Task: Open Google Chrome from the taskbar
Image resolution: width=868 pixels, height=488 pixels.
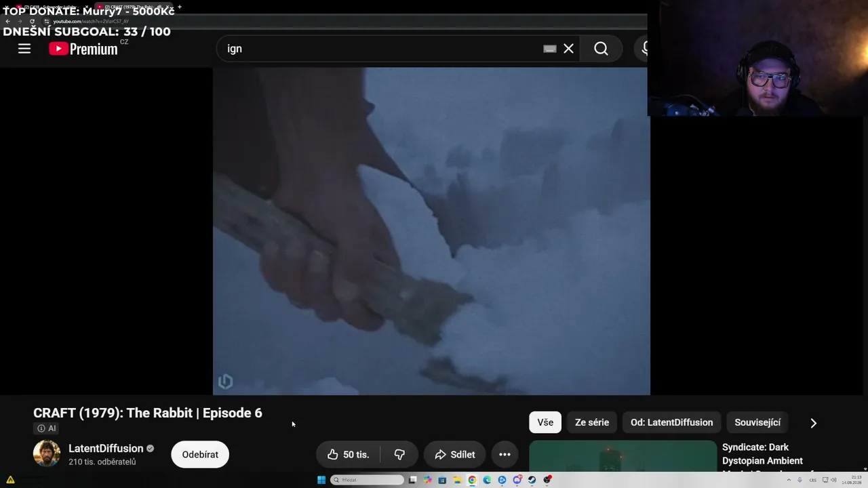Action: pyautogui.click(x=472, y=480)
